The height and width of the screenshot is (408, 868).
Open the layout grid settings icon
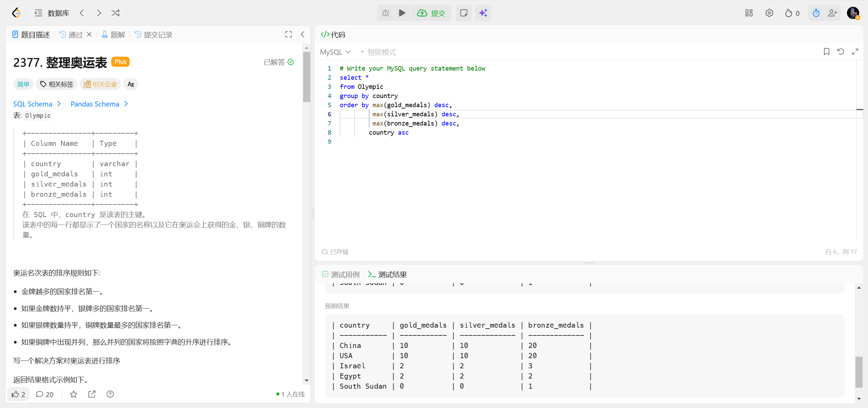(749, 13)
